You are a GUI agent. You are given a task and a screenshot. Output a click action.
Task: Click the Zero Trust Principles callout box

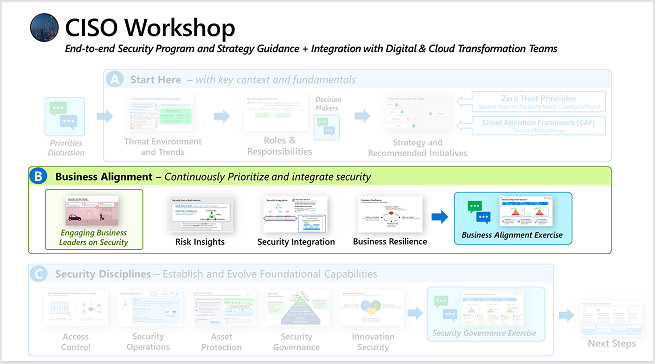tap(538, 102)
